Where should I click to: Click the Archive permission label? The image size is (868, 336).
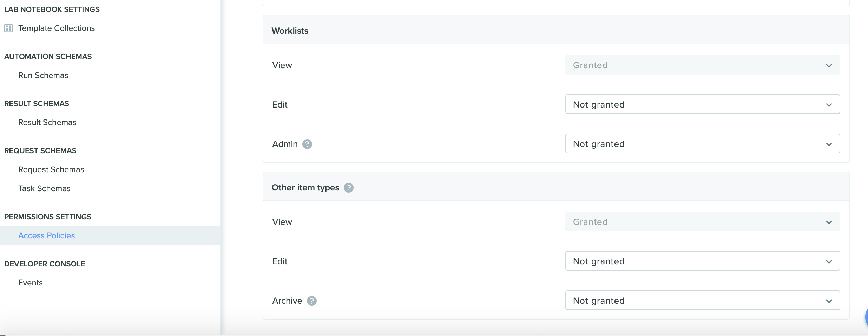click(x=287, y=301)
